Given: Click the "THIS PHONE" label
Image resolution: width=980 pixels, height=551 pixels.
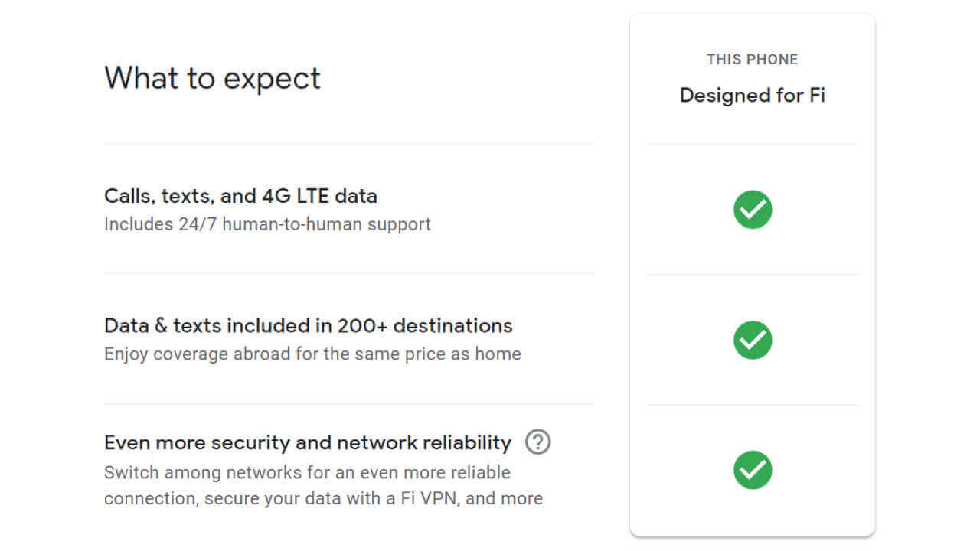Looking at the screenshot, I should click(x=752, y=60).
